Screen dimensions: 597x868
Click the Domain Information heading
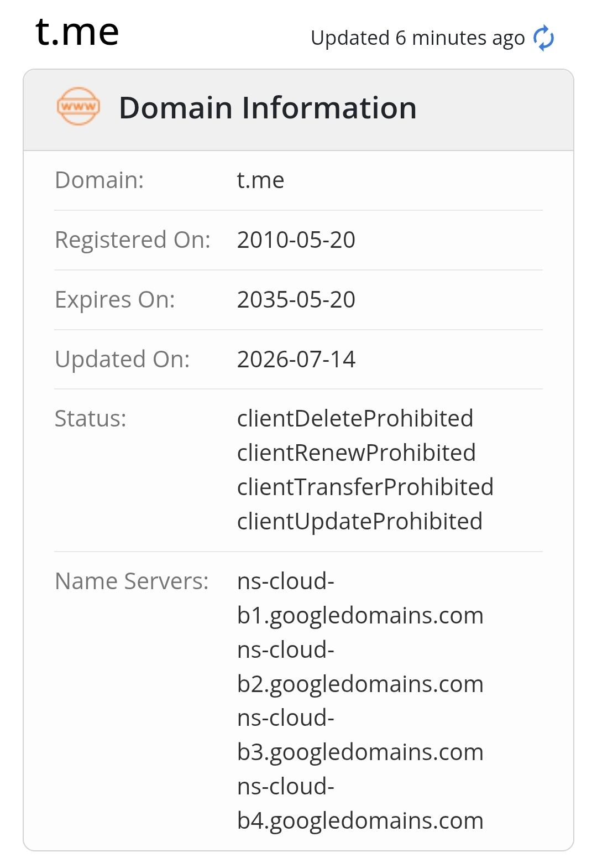268,107
